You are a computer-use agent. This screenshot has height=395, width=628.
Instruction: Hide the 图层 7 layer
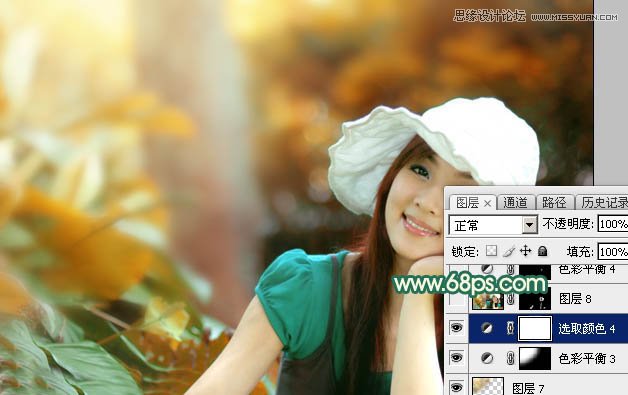tap(457, 387)
